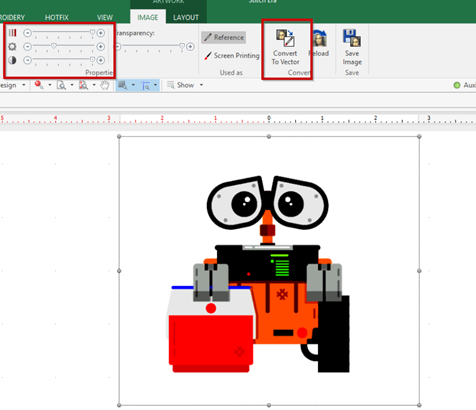
Task: Switch to the LAYOUT ribbon tab
Action: (x=186, y=17)
